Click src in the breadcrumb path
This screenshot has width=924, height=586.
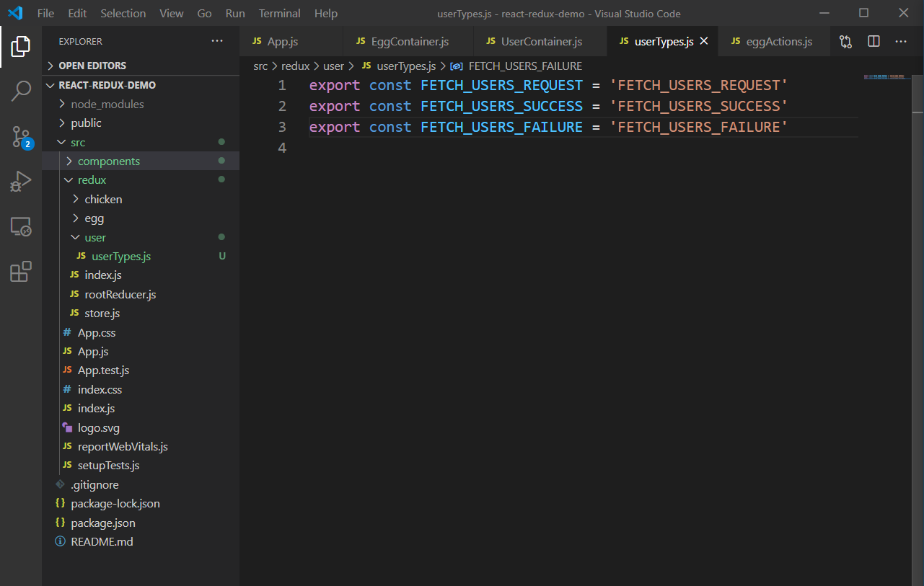pos(260,66)
